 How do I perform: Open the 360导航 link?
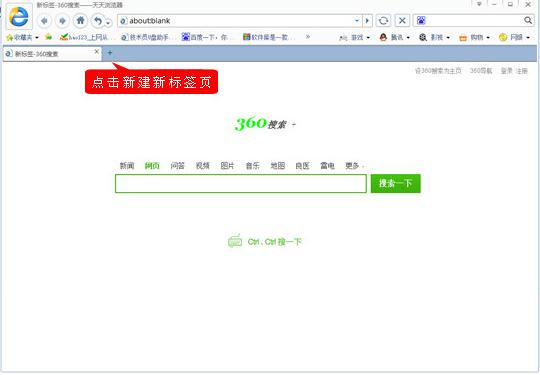coord(481,71)
